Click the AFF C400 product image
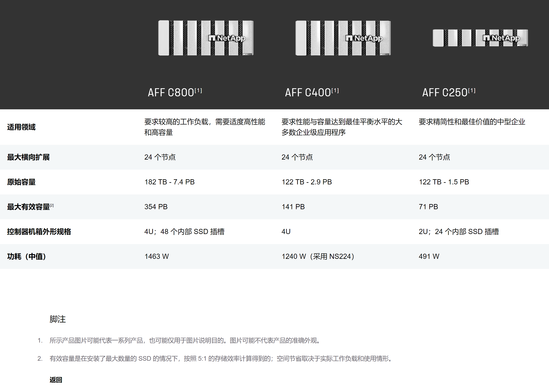This screenshot has width=549, height=392. pos(343,38)
